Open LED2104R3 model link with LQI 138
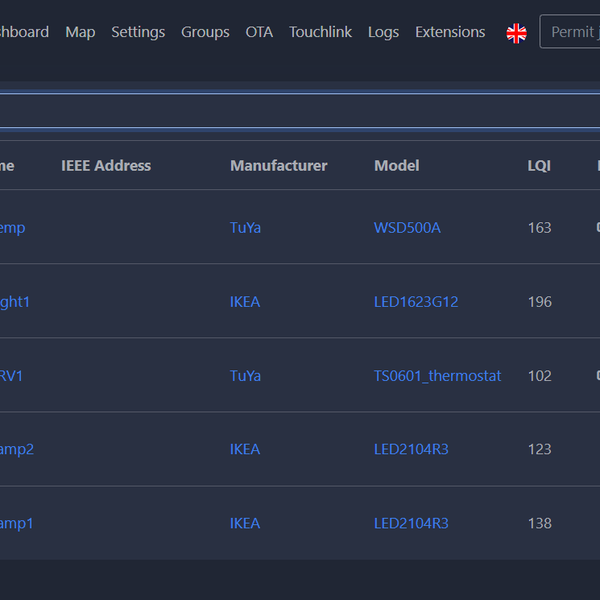This screenshot has width=600, height=600. coord(411,523)
